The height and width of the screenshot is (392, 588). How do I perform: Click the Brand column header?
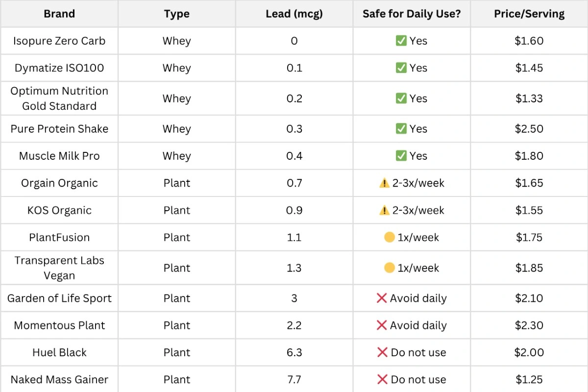[59, 14]
